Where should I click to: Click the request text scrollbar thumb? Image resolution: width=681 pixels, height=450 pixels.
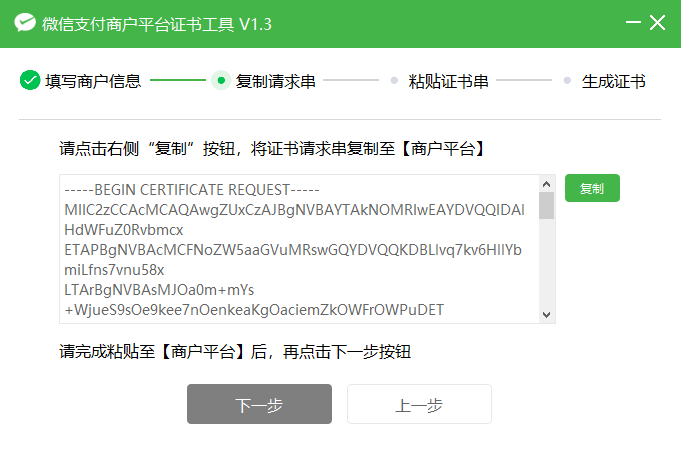click(x=546, y=205)
